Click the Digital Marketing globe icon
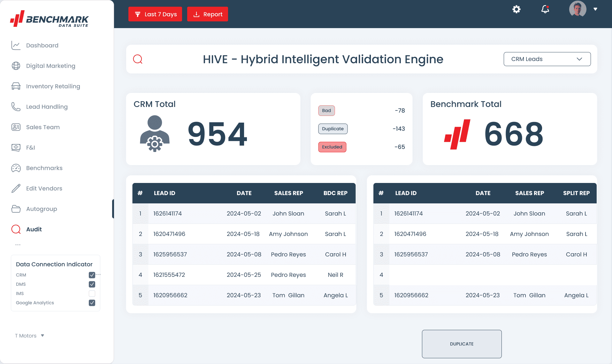The image size is (612, 364). point(16,66)
